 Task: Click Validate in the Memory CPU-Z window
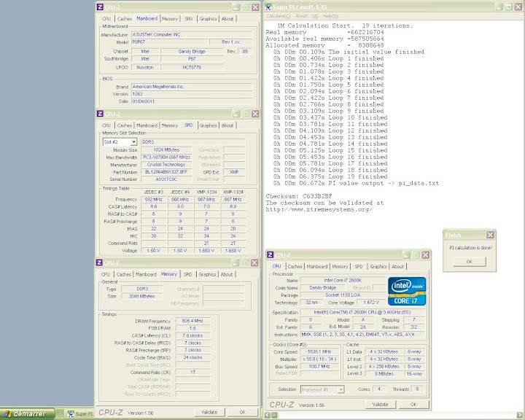tap(209, 412)
